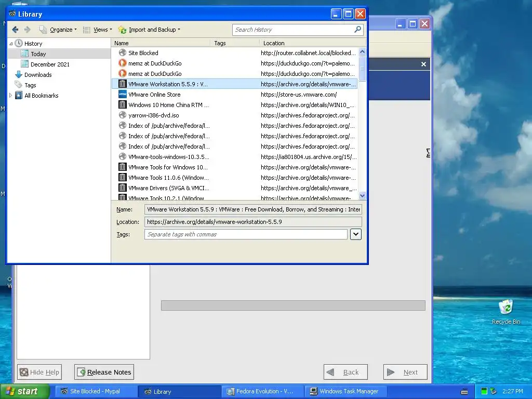
Task: Select VMware Tools for Windows 10 entry
Action: (x=234, y=167)
